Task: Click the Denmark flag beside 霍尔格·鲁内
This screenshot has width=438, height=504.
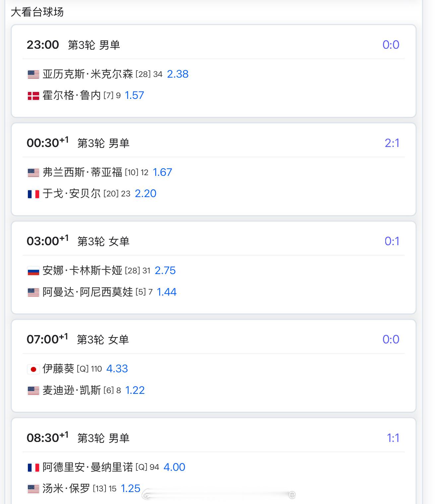Action: pos(33,96)
